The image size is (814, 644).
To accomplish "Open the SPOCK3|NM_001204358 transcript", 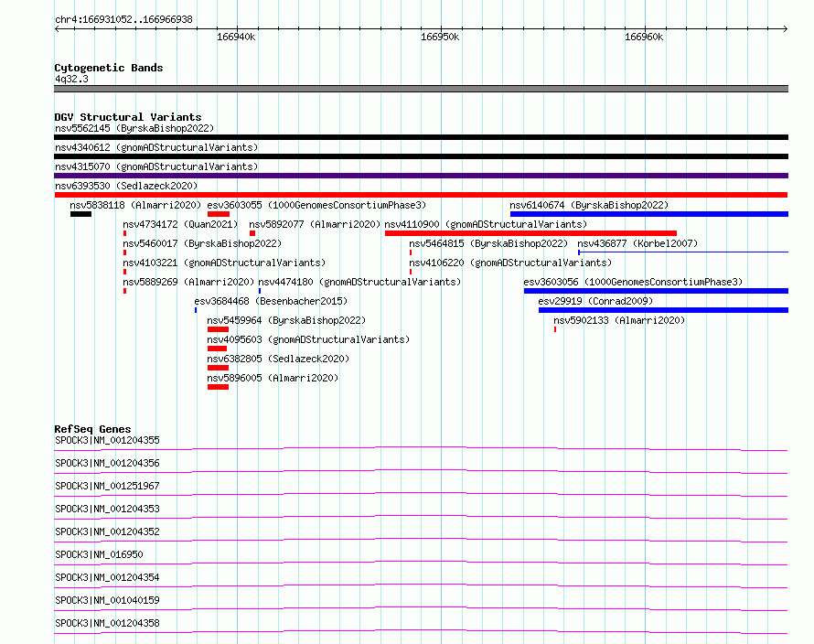I will (107, 623).
